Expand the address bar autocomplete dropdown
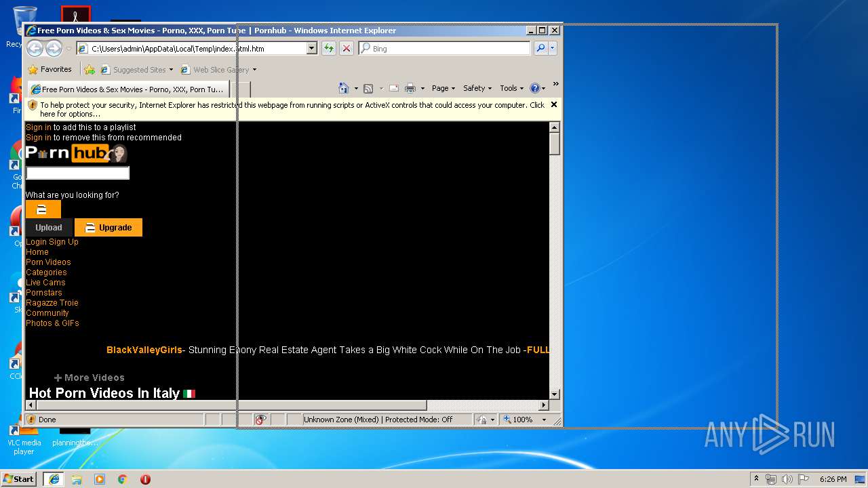This screenshot has width=868, height=488. pyautogui.click(x=312, y=49)
